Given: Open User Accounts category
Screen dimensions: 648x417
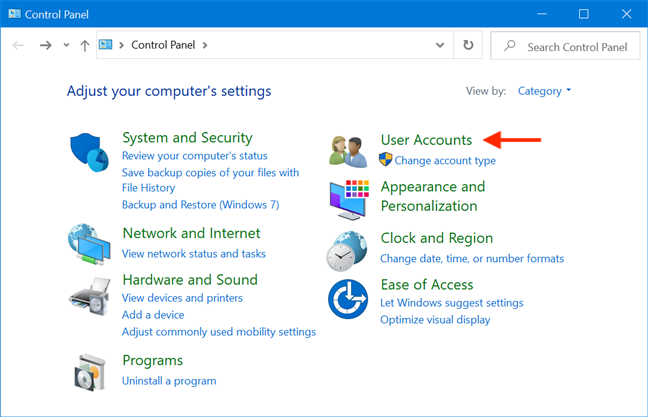Looking at the screenshot, I should coord(426,140).
